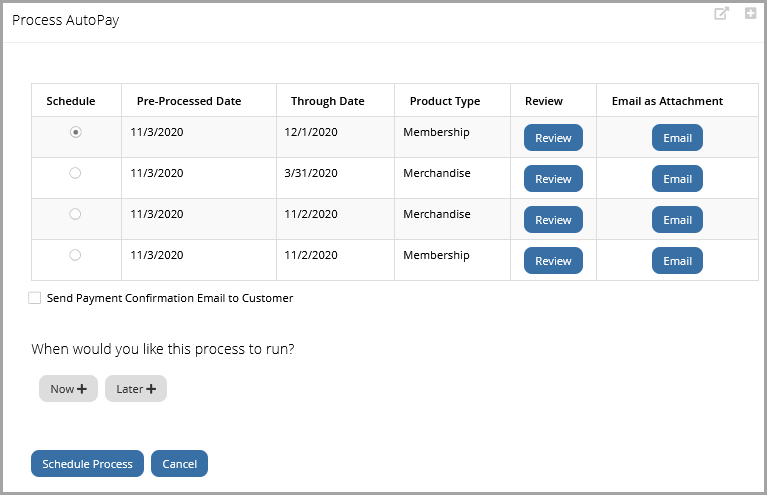The width and height of the screenshot is (767, 495).
Task: Review the 11/2/2020 Membership batch
Action: pyautogui.click(x=553, y=261)
